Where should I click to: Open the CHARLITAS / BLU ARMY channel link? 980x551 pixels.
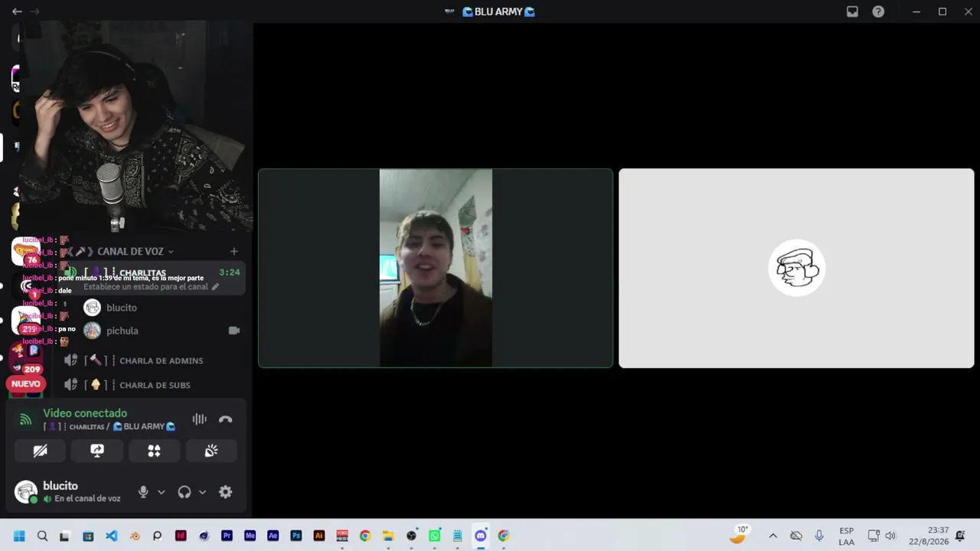click(x=109, y=426)
